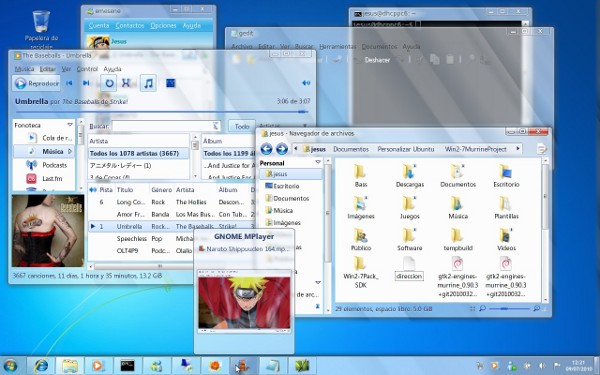Select the アニメタル・レディー artist row
Viewport: 600px width, 375px height.
click(139, 165)
